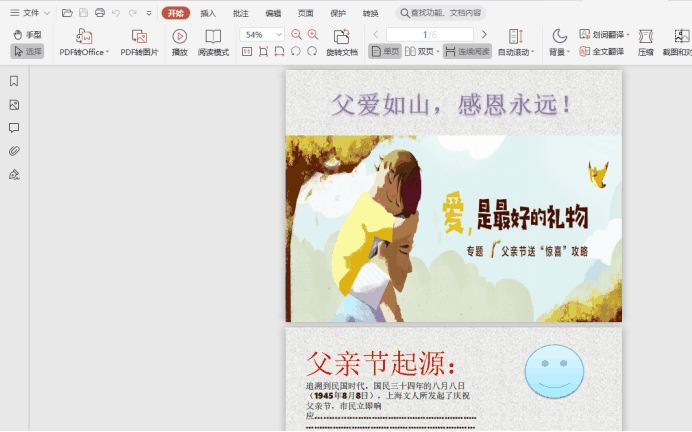The image size is (692, 432).
Task: Click the save disk icon
Action: click(x=83, y=13)
